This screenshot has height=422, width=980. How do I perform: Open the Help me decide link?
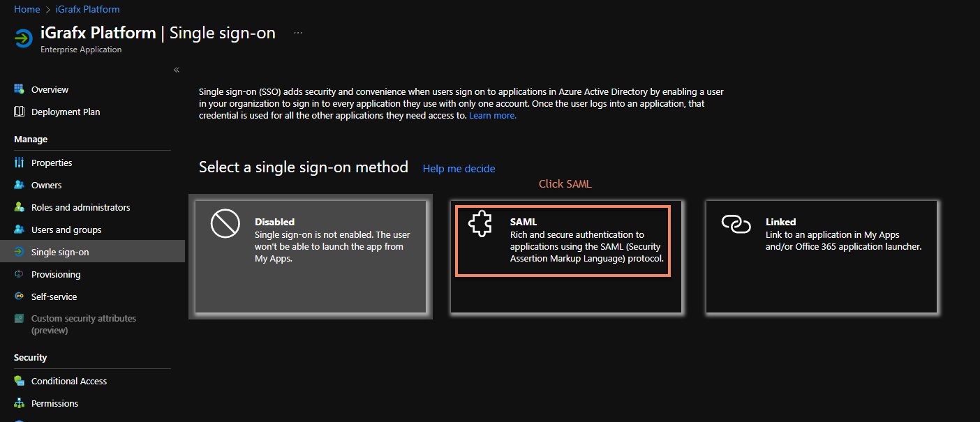pos(459,169)
